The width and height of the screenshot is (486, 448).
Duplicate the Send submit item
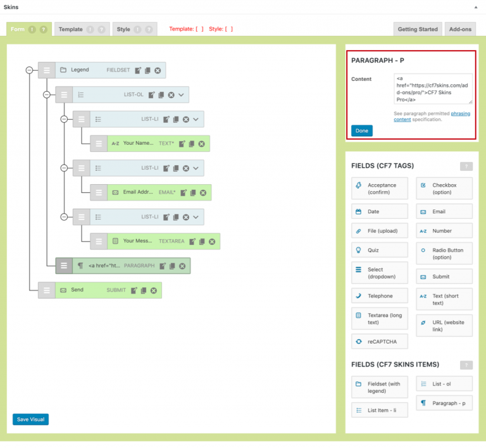tap(144, 290)
